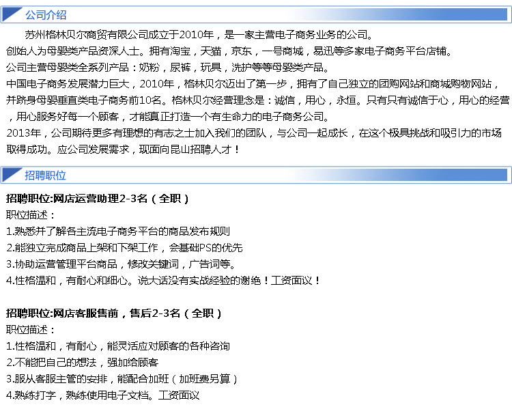Viewport: 512px width, 420px height.
Task: Click the 职位描述： label under 网店运营助理
Action: click(x=31, y=215)
